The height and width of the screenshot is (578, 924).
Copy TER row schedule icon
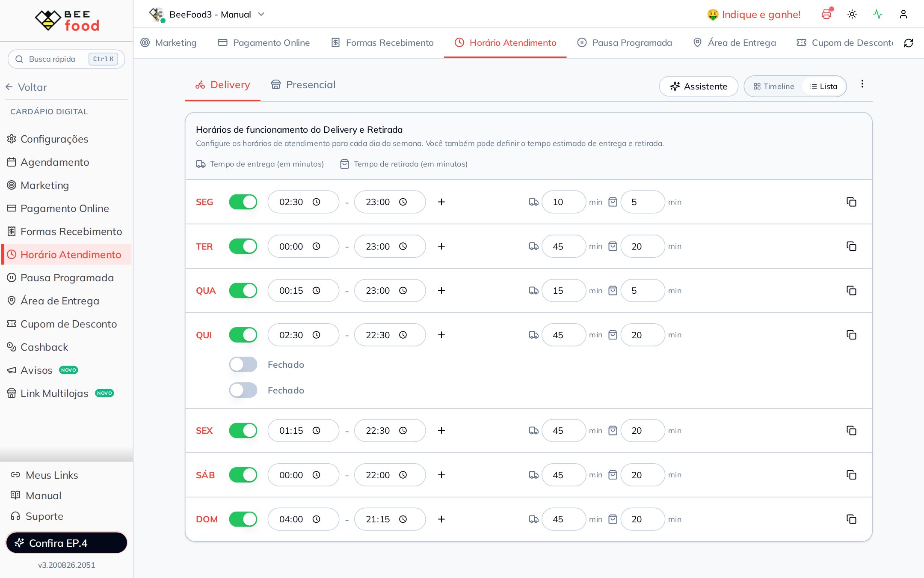click(851, 246)
